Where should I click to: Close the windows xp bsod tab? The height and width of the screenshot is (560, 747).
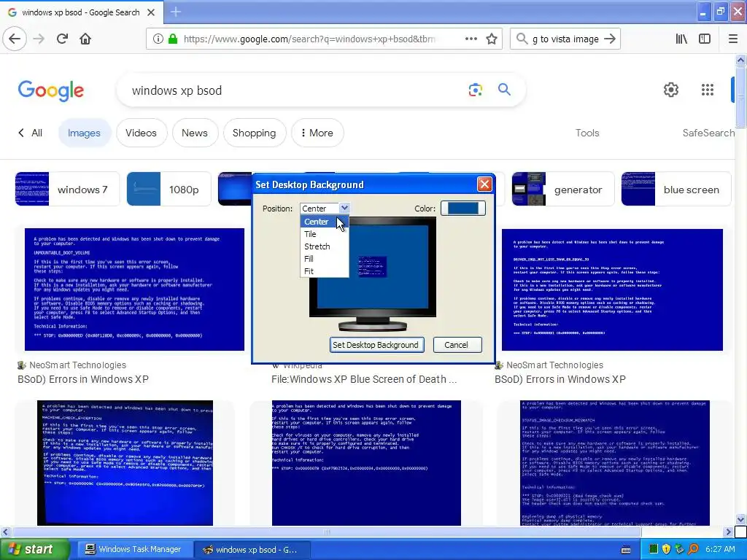pos(151,12)
